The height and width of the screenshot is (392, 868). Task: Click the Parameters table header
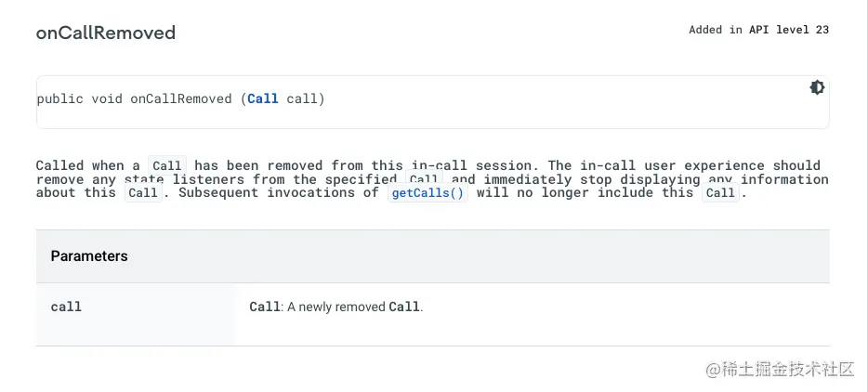89,256
